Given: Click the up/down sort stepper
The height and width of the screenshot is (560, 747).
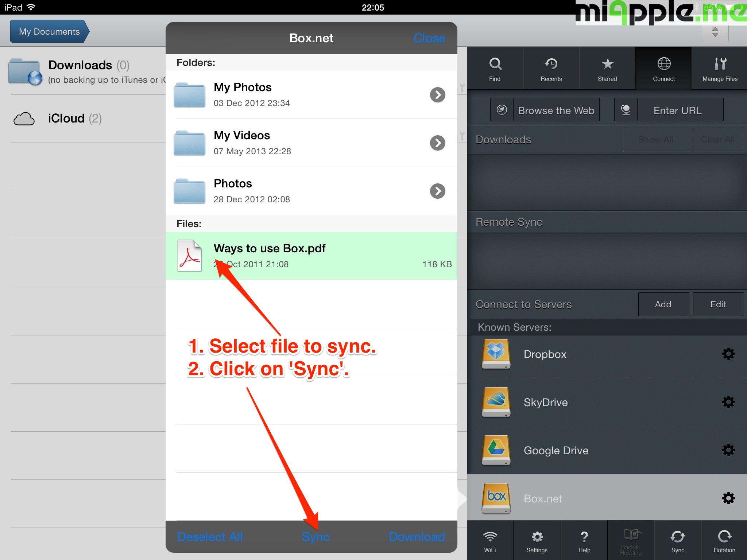Looking at the screenshot, I should 715,32.
